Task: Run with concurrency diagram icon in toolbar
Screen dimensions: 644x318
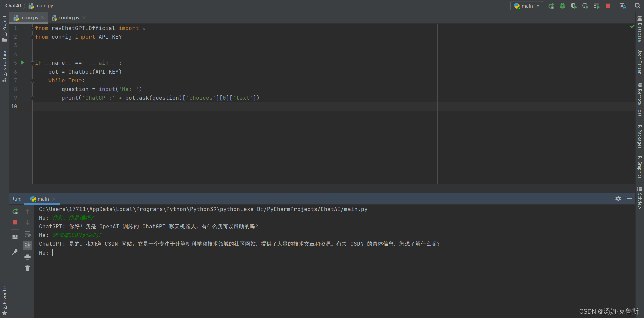Action: tap(597, 6)
